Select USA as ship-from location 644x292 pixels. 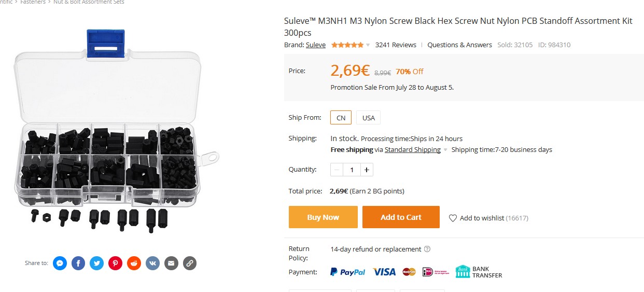369,118
